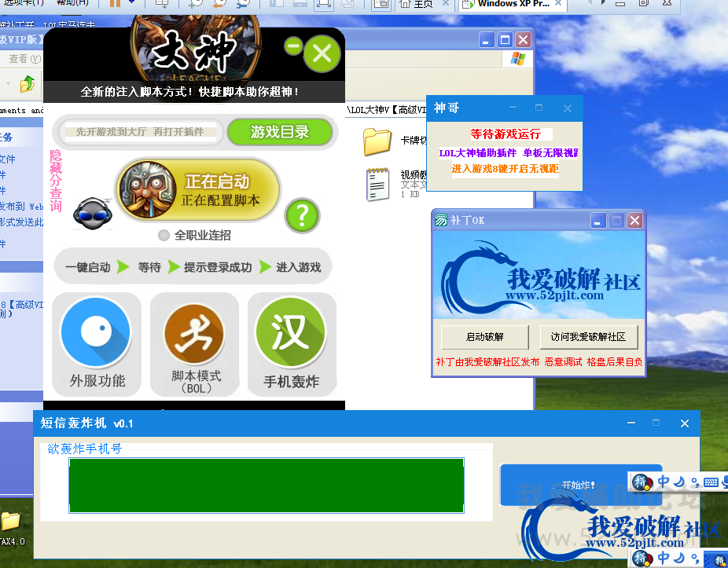Click the TAX4.0 desktop folder icon
This screenshot has width=728, height=568.
[11, 522]
